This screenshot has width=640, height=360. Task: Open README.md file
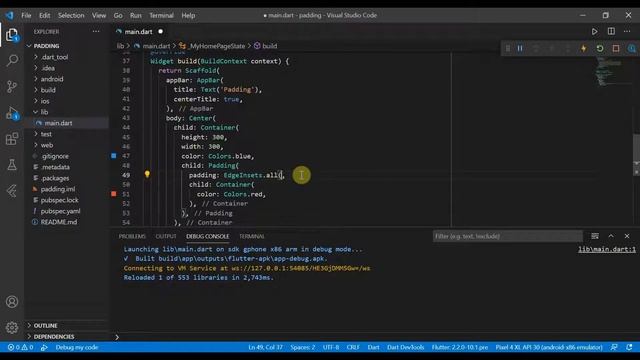click(59, 222)
